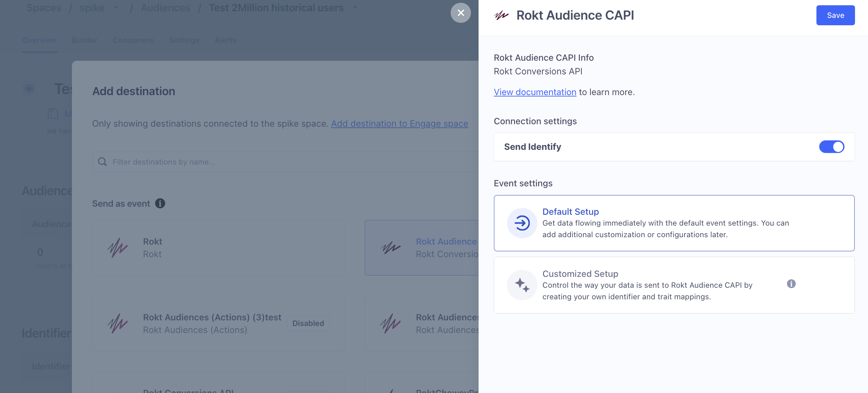Click the Rokt Audiences (Actions) (3)test logo
This screenshot has width=868, height=393.
(118, 324)
